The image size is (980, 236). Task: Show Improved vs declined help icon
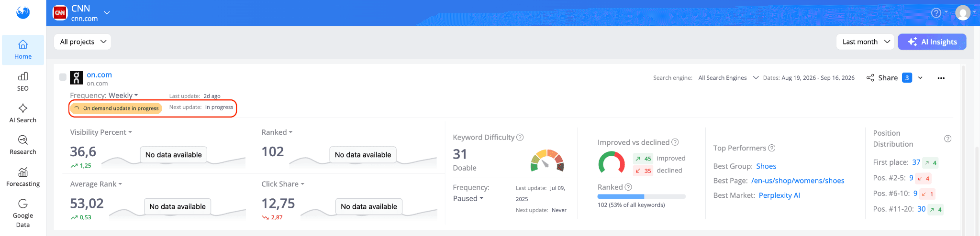675,142
